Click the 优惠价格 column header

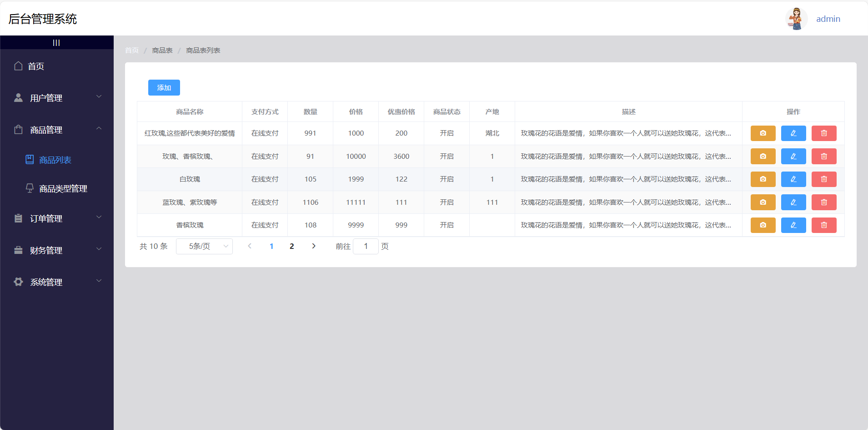[x=401, y=112]
